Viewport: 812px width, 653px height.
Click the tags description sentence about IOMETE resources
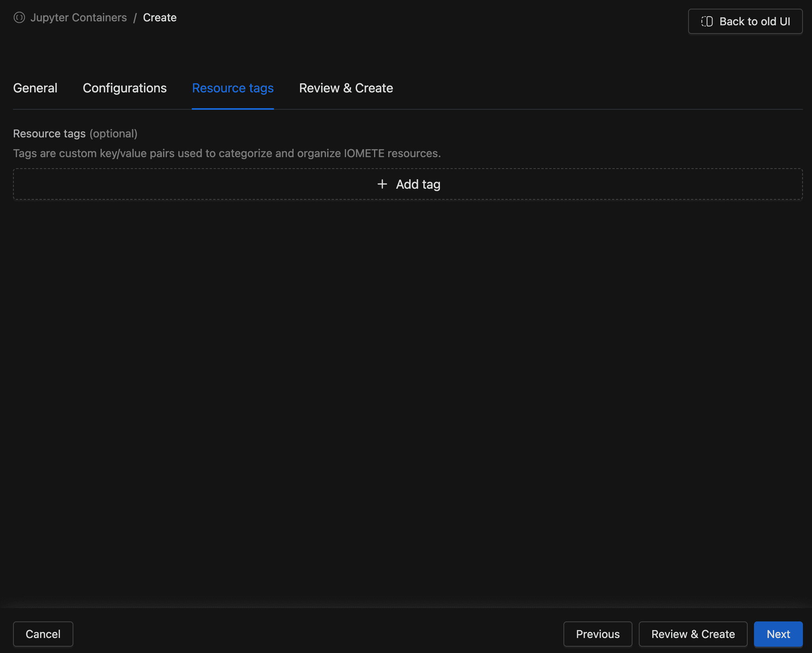point(227,154)
